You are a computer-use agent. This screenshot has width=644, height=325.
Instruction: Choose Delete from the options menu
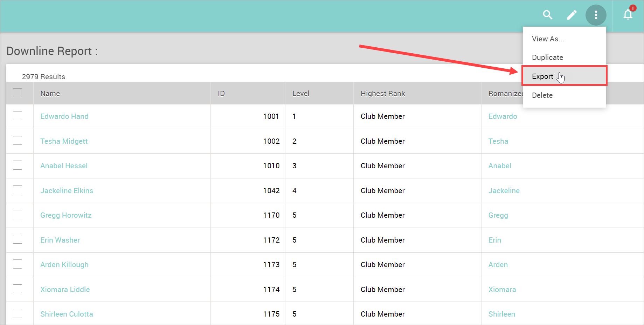(x=564, y=95)
